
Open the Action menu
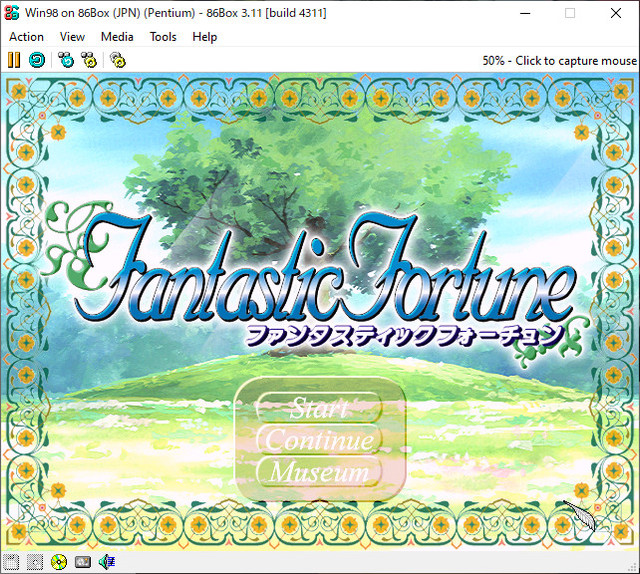[x=27, y=37]
